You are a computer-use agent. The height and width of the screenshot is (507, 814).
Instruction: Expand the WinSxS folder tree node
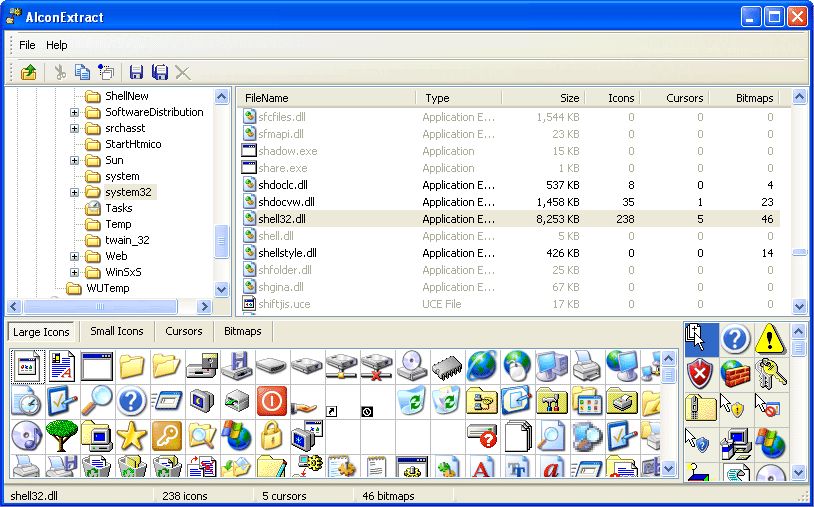click(75, 272)
